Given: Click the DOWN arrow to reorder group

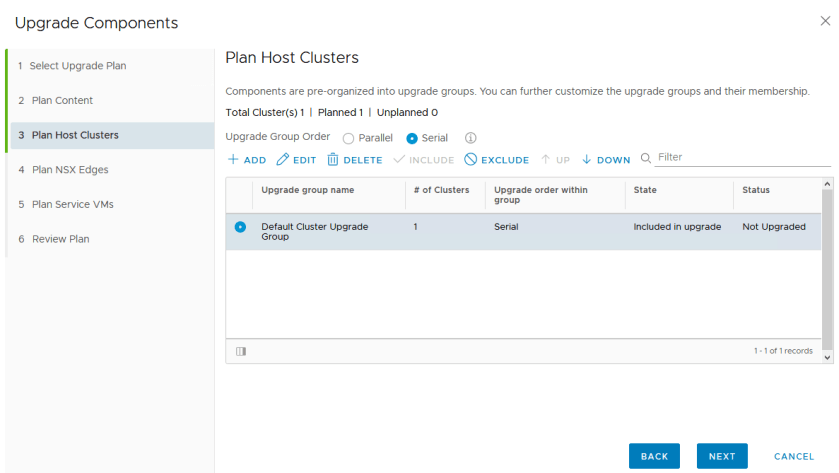Looking at the screenshot, I should click(x=587, y=160).
